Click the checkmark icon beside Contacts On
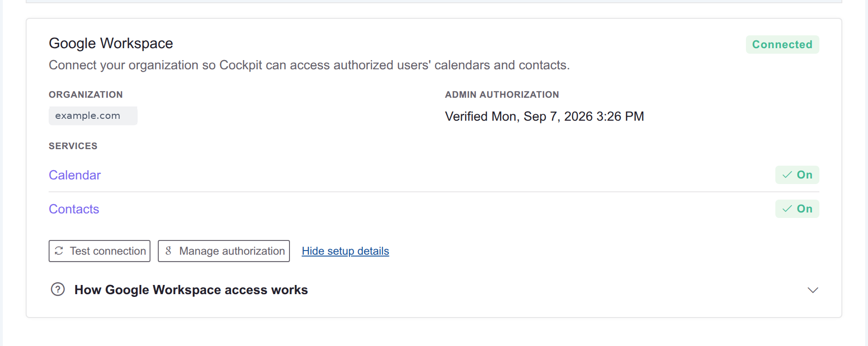Screen dimensions: 868x346 tap(787, 209)
